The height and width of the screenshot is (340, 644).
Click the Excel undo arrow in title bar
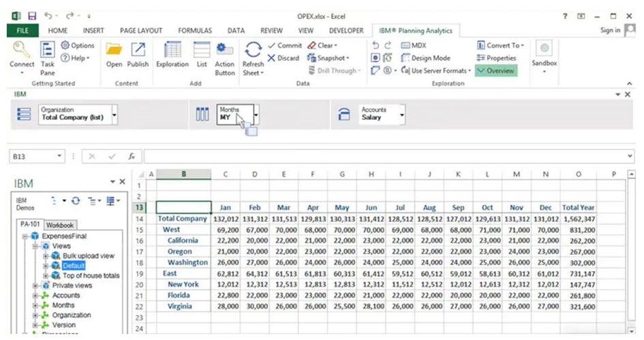click(x=48, y=16)
